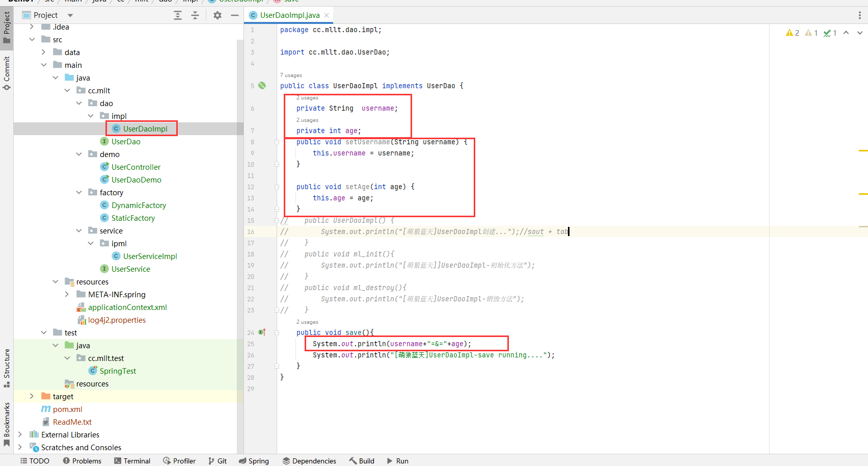The height and width of the screenshot is (466, 868).
Task: Hide the Project panel with minus icon
Action: point(235,15)
